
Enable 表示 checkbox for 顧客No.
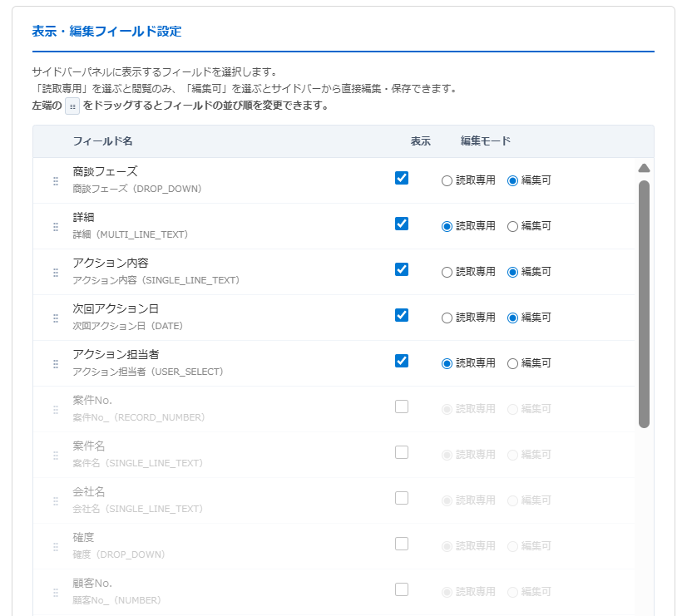pyautogui.click(x=402, y=589)
